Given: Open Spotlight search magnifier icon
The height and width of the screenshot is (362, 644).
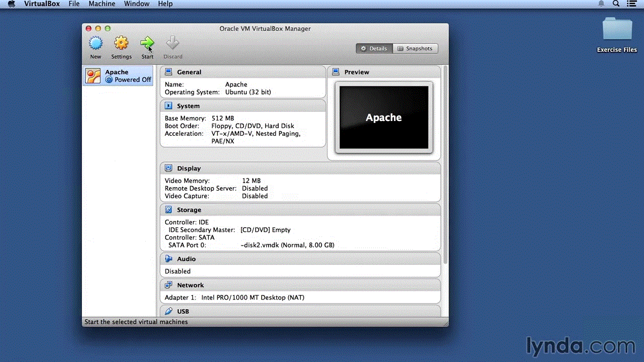Looking at the screenshot, I should [x=616, y=4].
